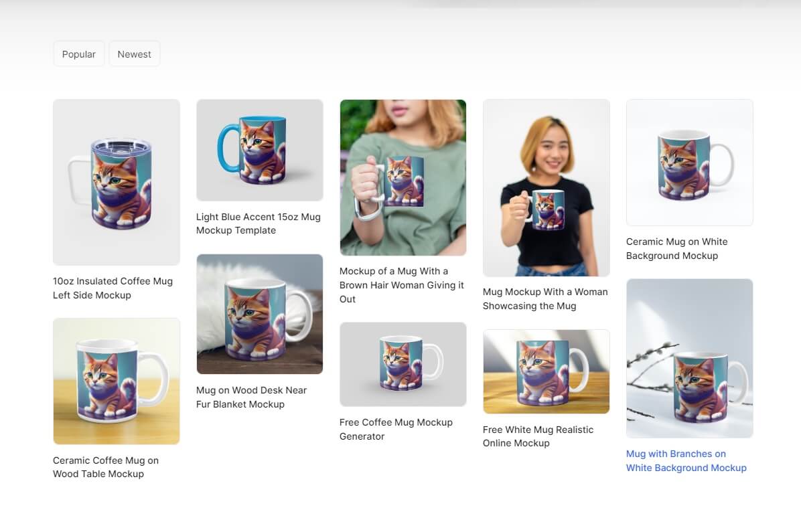Viewport: 801px width, 532px height.
Task: Switch to the Newest sorting tab
Action: (x=135, y=54)
